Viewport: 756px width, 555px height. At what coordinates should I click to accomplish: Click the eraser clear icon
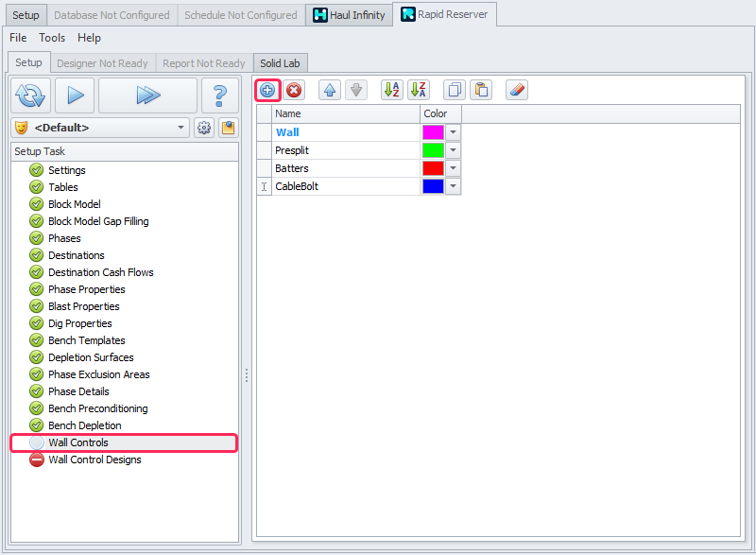point(517,90)
